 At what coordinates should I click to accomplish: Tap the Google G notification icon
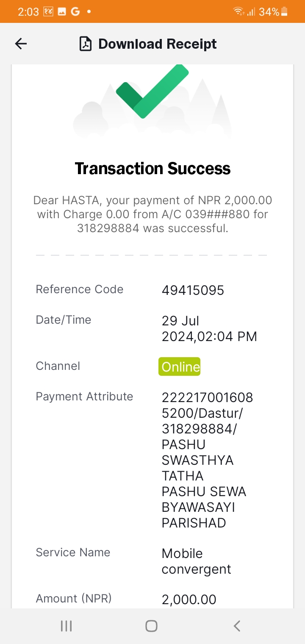coord(75,12)
